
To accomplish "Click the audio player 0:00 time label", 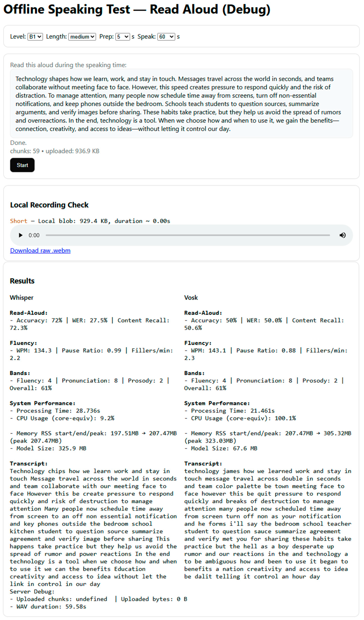I will (x=34, y=235).
